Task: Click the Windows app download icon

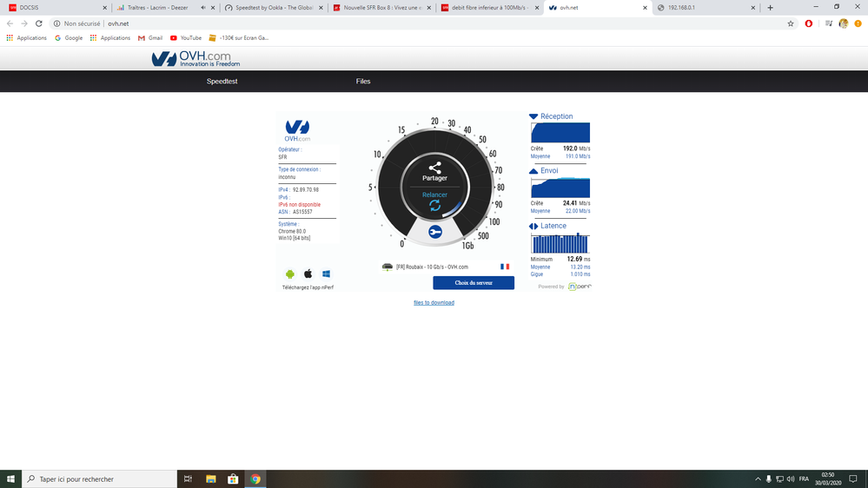Action: click(x=327, y=274)
